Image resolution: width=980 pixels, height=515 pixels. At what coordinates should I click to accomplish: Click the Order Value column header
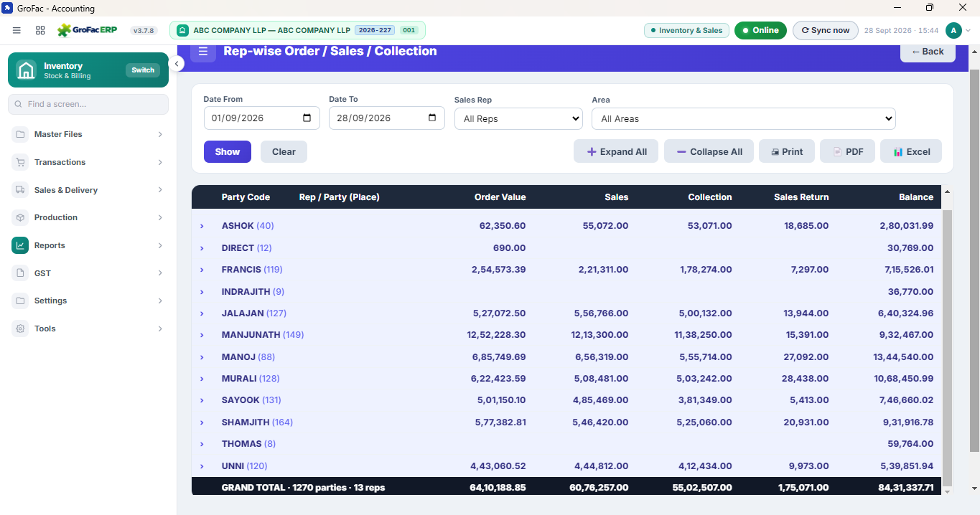(500, 197)
